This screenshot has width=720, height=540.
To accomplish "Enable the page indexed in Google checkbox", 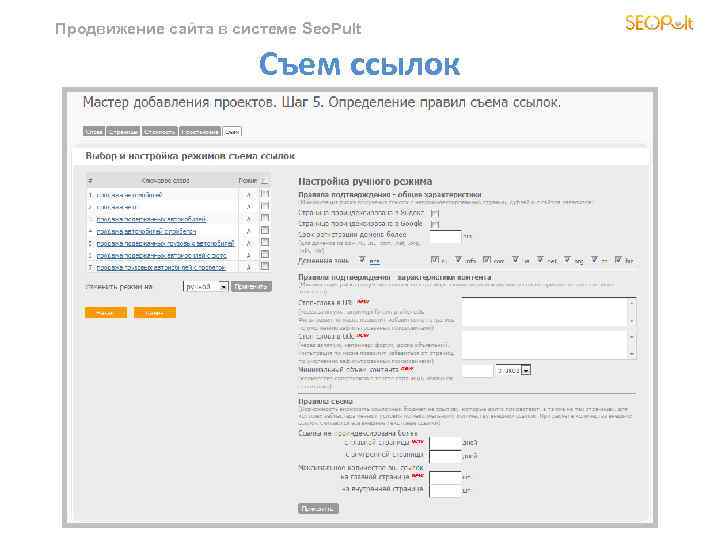I will [x=435, y=224].
